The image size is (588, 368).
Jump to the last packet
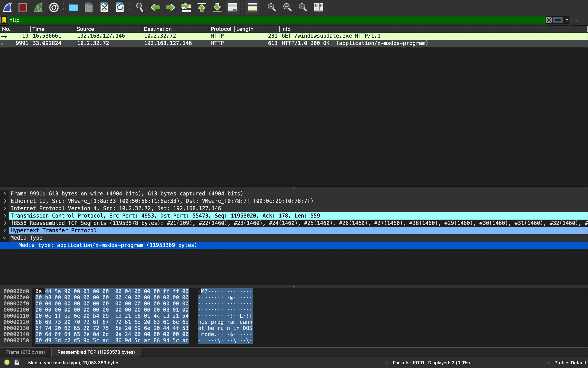point(217,7)
